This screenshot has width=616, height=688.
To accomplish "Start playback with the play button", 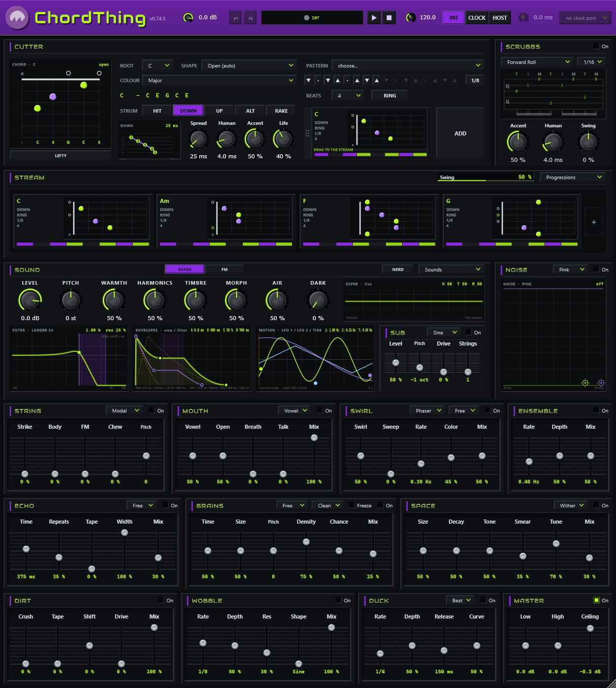I will (x=374, y=18).
